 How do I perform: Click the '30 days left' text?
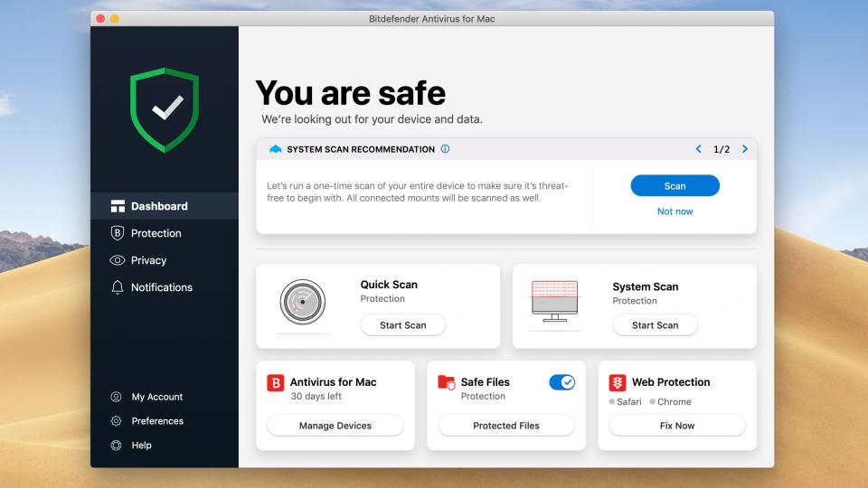point(316,396)
